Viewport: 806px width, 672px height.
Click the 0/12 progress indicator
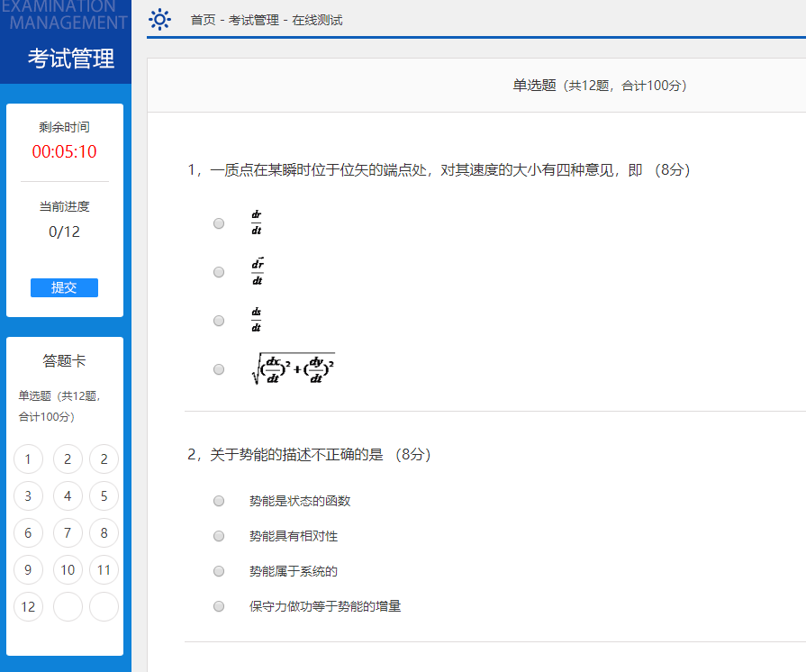[64, 232]
